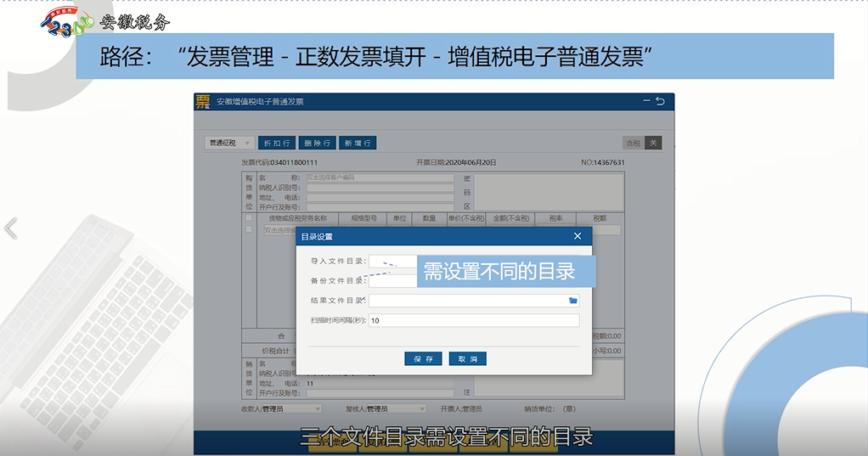Click the 安徽税务 12366 logo

pos(105,21)
